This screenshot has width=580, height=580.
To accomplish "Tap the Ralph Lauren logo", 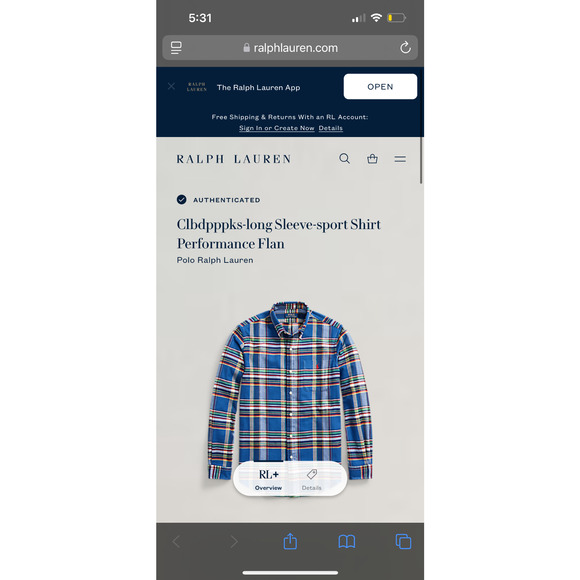I will click(234, 159).
